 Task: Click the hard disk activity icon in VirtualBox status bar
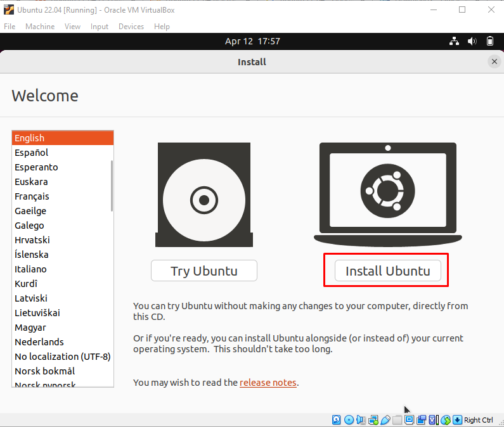[336, 419]
